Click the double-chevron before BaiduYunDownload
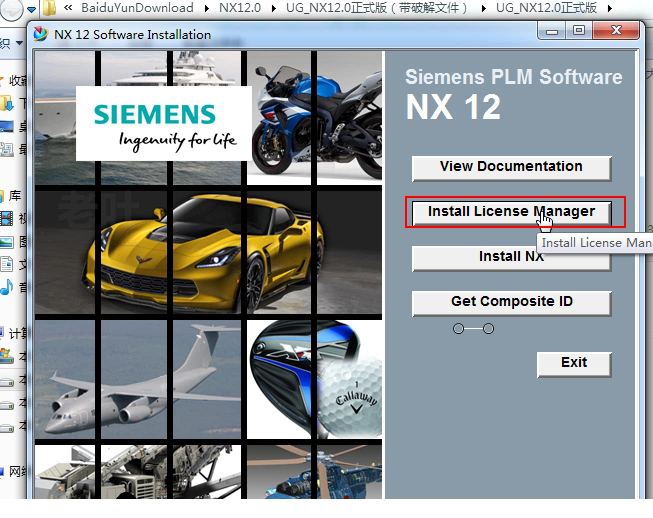 [x=68, y=8]
